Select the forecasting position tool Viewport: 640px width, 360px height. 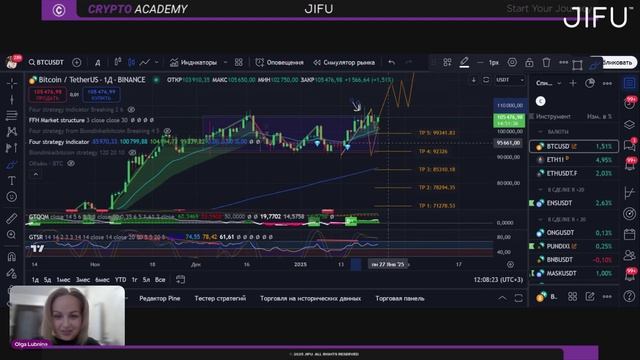click(x=11, y=148)
